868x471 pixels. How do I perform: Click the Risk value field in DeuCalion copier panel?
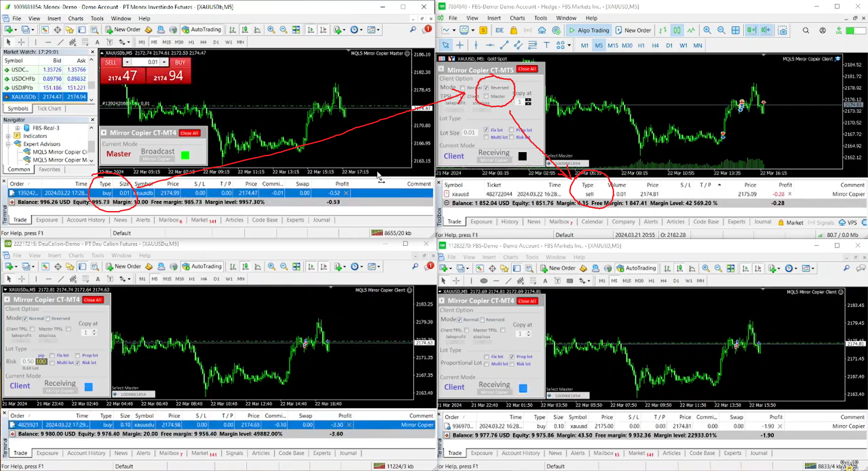point(28,361)
